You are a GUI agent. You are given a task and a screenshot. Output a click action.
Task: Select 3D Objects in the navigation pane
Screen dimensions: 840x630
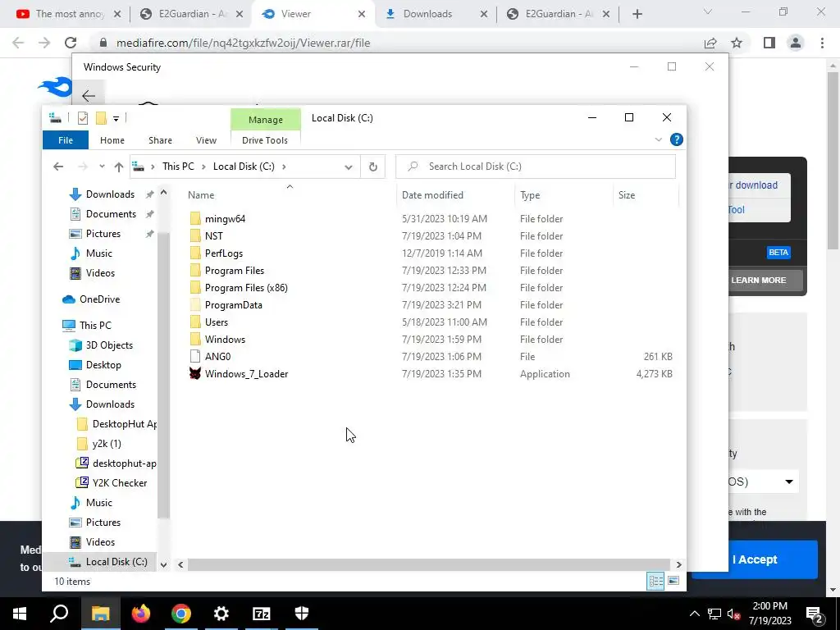(x=109, y=345)
